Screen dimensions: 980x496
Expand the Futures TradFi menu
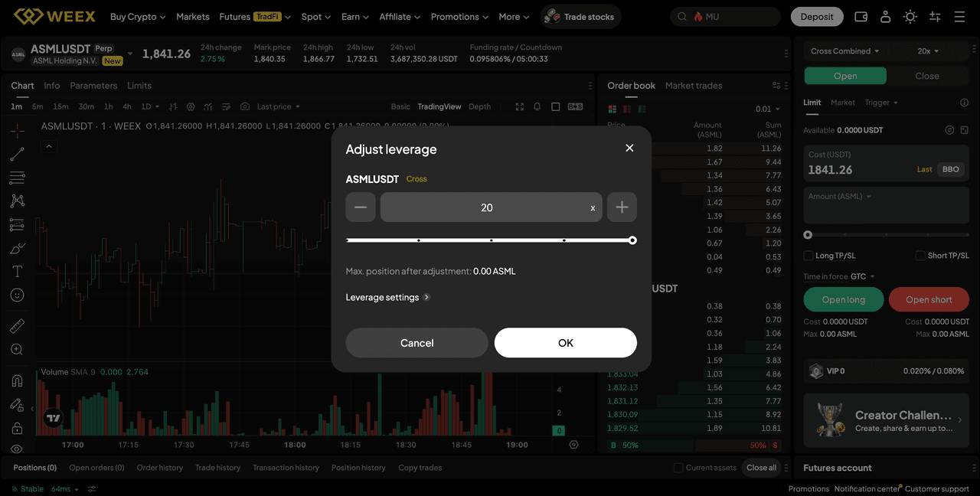[255, 17]
